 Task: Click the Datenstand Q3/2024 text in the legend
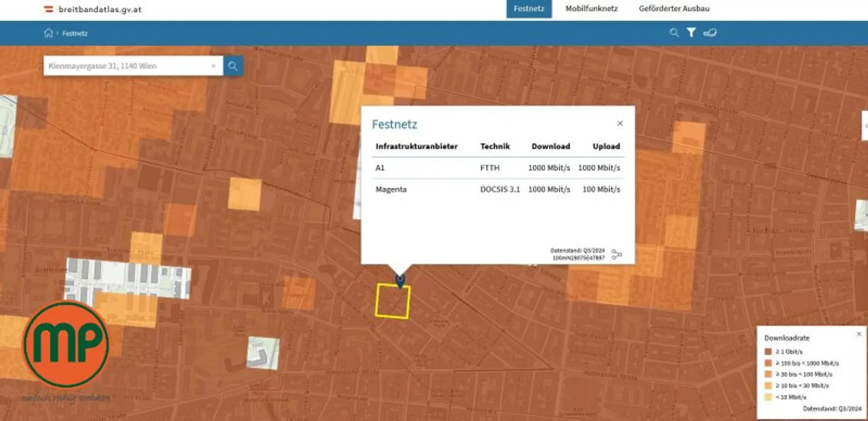pyautogui.click(x=832, y=409)
